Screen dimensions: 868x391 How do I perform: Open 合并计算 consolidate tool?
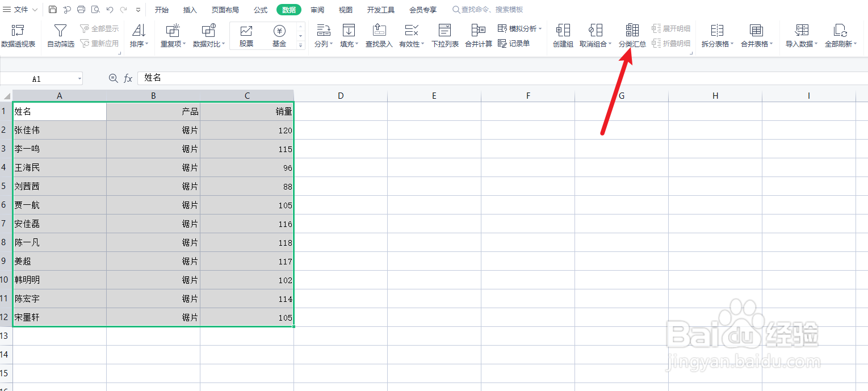[479, 36]
